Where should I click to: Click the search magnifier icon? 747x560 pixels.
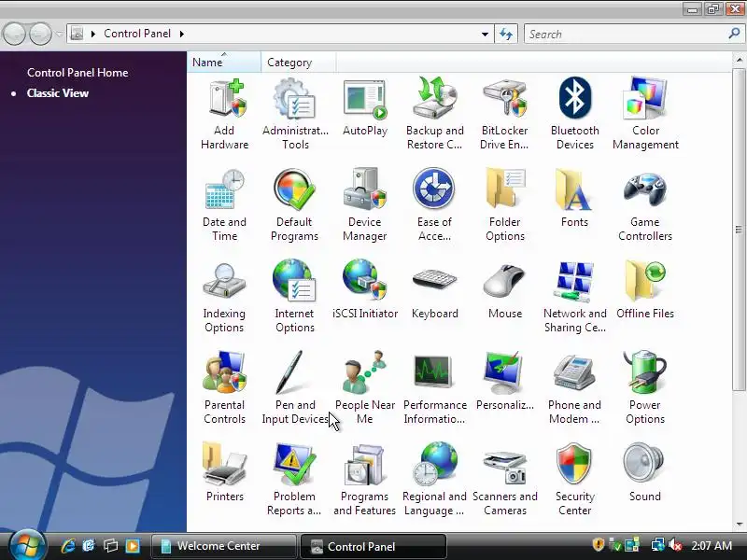tap(734, 34)
